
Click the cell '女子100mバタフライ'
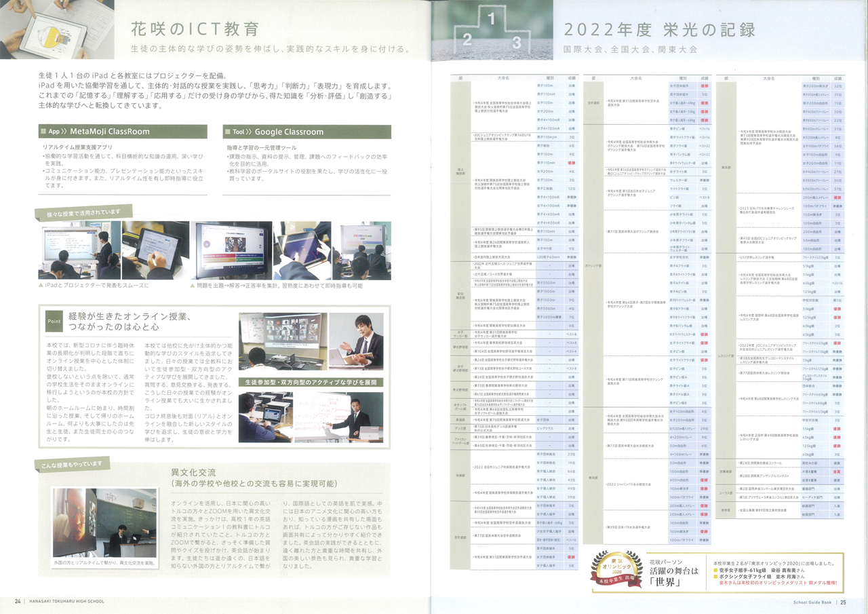point(816,146)
